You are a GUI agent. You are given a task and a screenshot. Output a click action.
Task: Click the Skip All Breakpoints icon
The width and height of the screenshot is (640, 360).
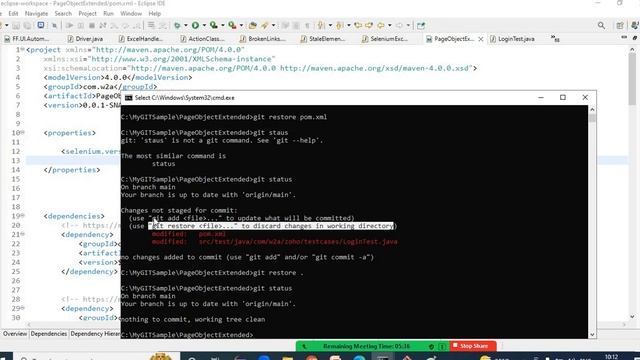click(x=54, y=25)
